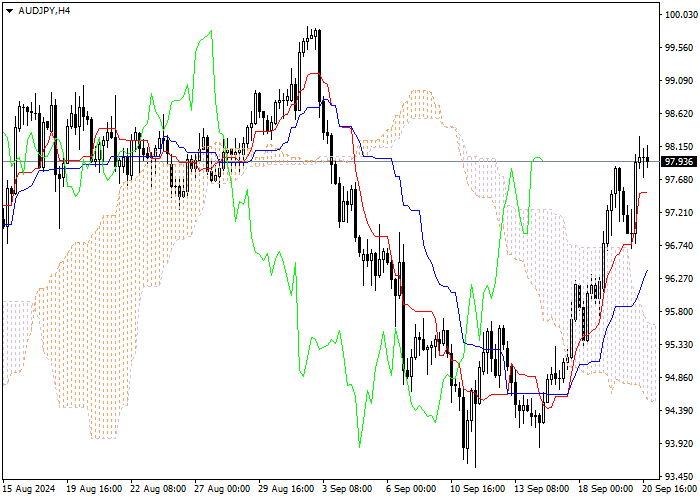Click the 99.090 price scale label
Viewport: 700px width, 500px height.
[681, 81]
